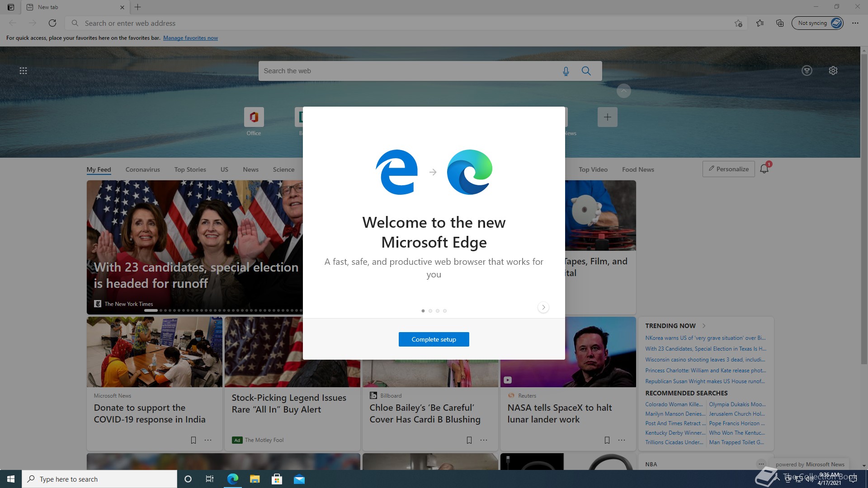
Task: Open Microsoft Rewards icon
Action: (x=807, y=70)
